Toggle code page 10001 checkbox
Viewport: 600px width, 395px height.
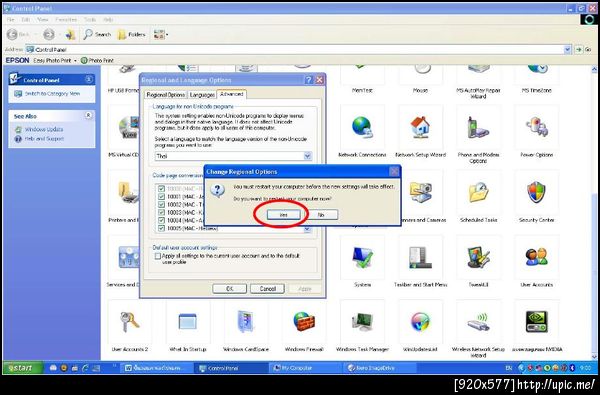pyautogui.click(x=161, y=196)
